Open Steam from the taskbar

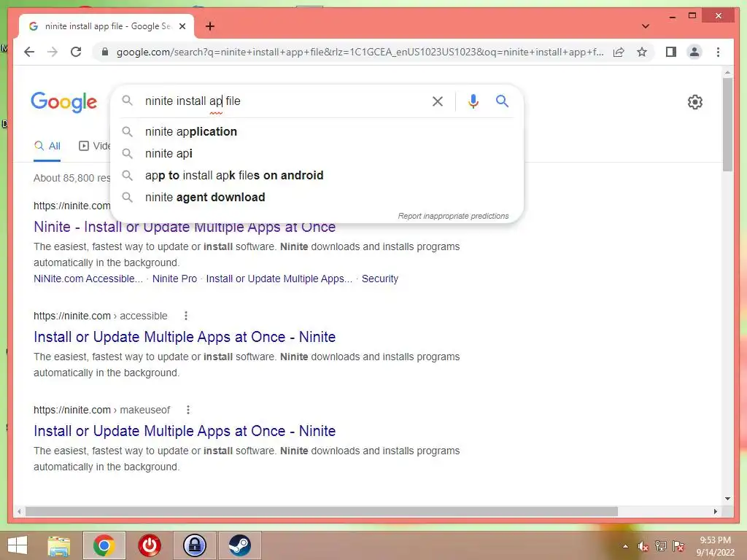(x=239, y=545)
